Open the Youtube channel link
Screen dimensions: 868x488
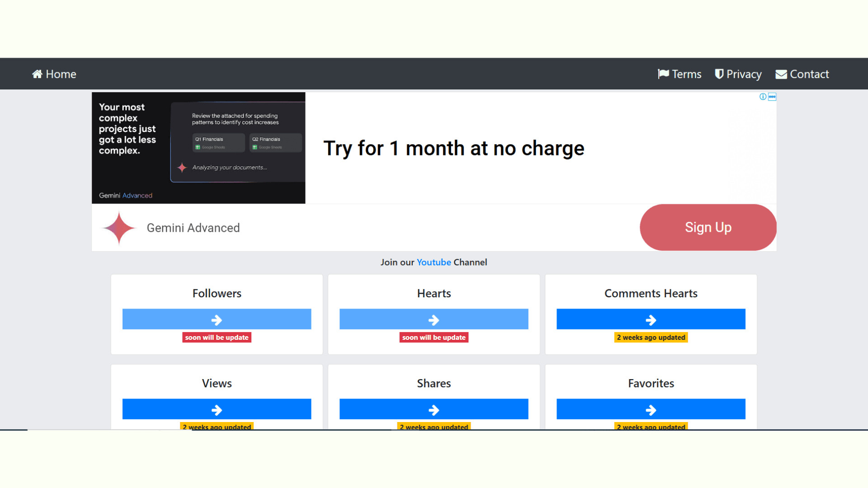pyautogui.click(x=434, y=262)
